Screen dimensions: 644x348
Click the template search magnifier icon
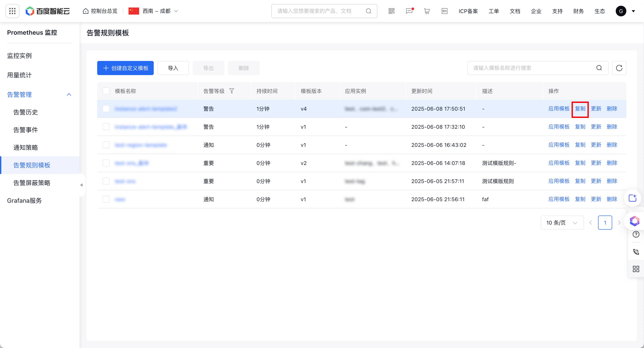(x=599, y=68)
